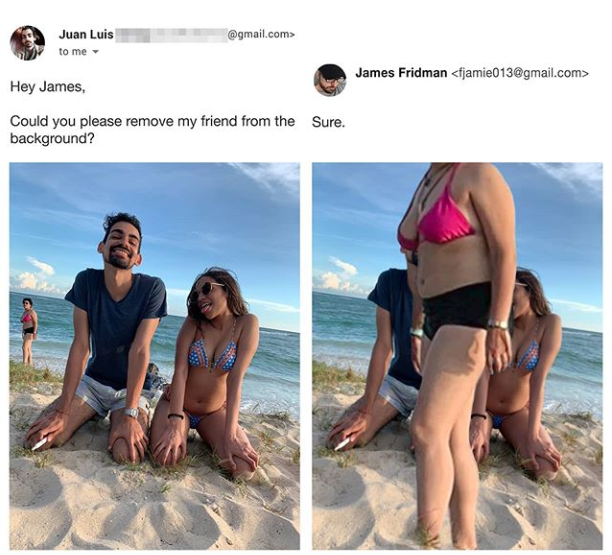
Task: Click James Fridman's profile avatar
Action: coord(330,80)
